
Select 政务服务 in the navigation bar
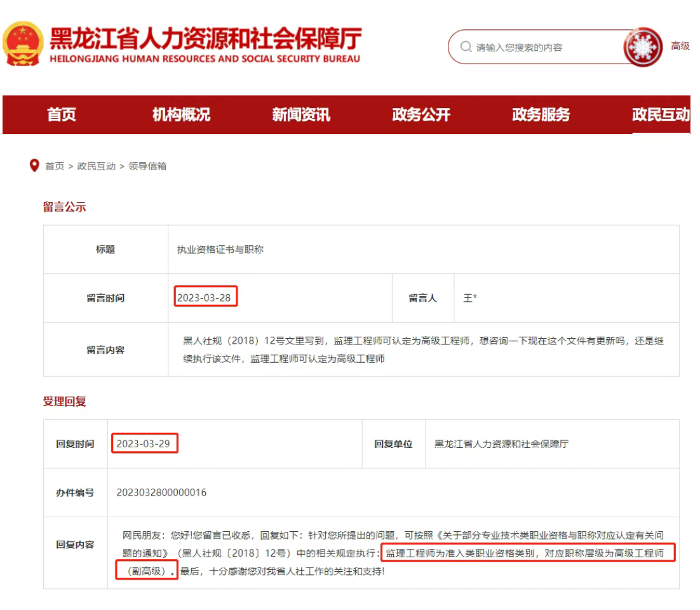(541, 114)
